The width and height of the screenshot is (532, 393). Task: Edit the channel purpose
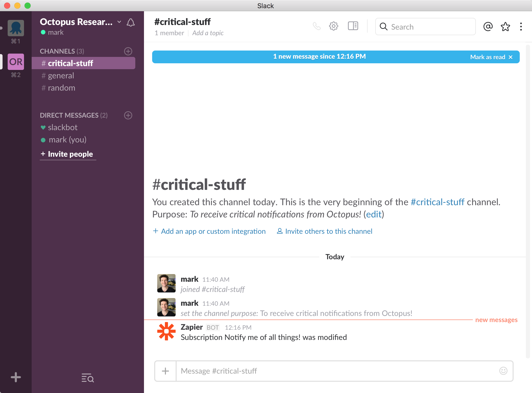[373, 214]
